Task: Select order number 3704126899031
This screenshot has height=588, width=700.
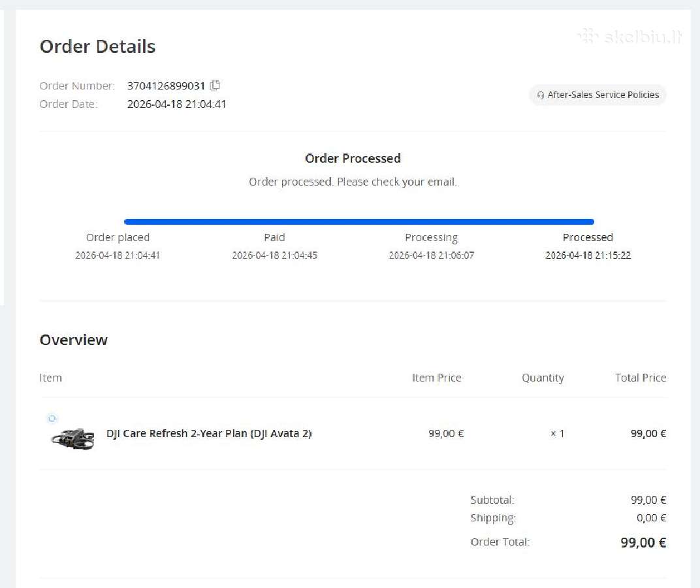Action: [x=166, y=86]
